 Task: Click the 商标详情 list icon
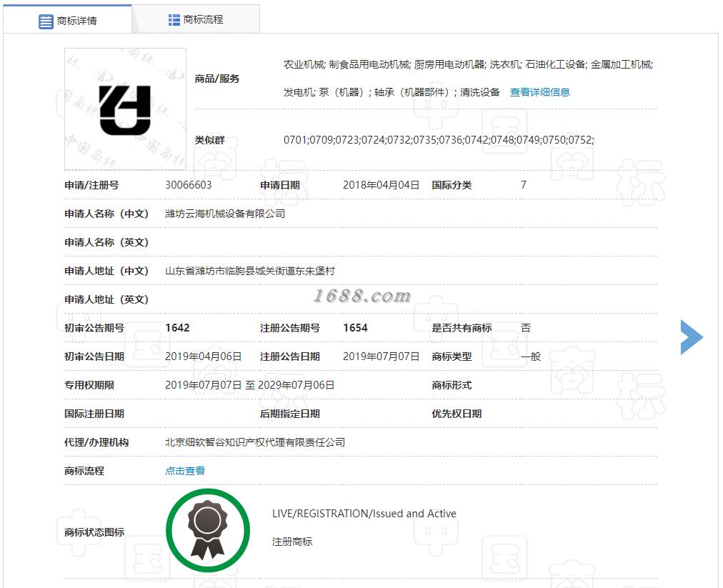(x=46, y=21)
